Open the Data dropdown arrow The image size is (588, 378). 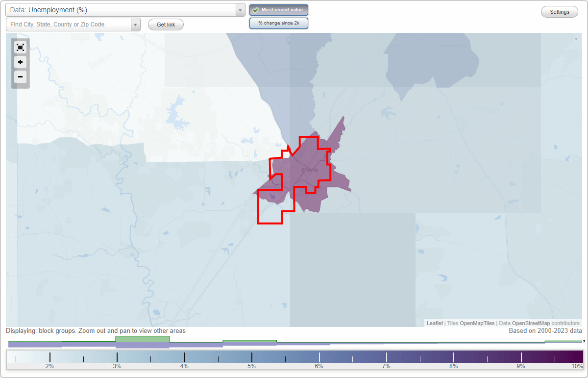[240, 9]
